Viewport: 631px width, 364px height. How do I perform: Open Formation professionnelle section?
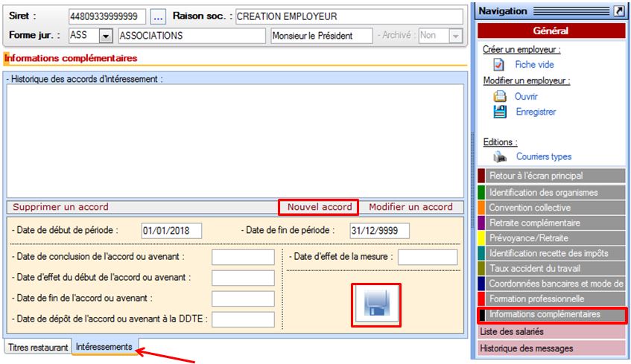click(552, 298)
